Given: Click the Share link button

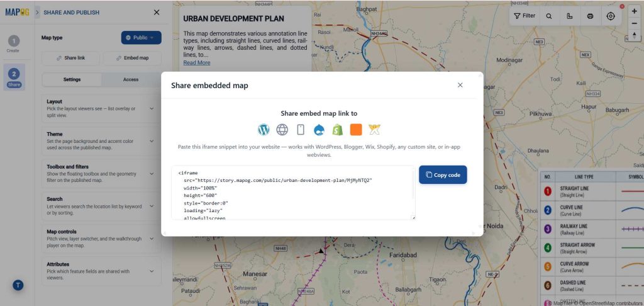Looking at the screenshot, I should pyautogui.click(x=70, y=58).
